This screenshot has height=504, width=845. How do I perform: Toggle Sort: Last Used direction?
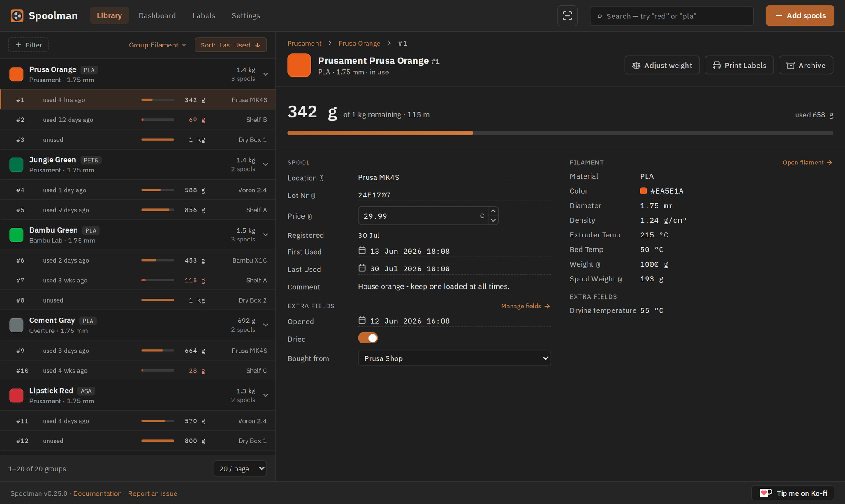click(231, 45)
